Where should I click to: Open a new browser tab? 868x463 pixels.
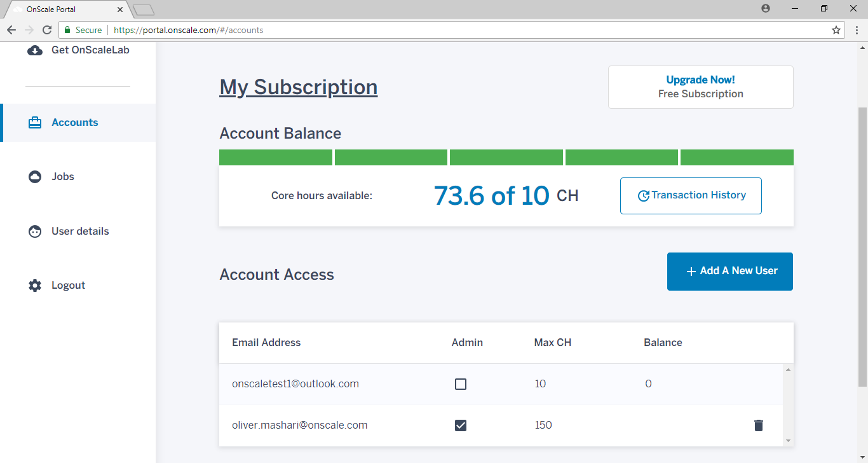(144, 10)
